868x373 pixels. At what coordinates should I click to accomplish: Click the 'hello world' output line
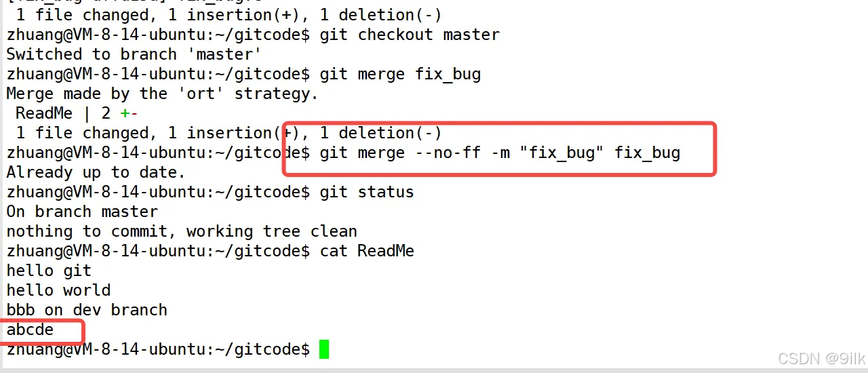[x=58, y=290]
